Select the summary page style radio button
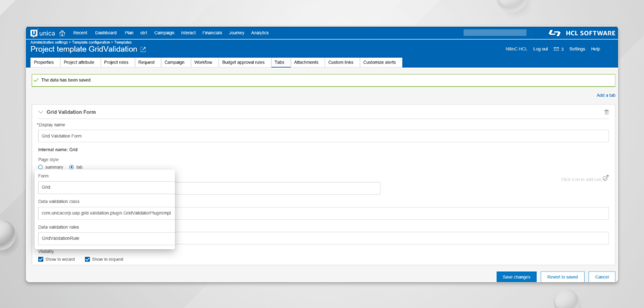The width and height of the screenshot is (644, 308). click(x=42, y=167)
